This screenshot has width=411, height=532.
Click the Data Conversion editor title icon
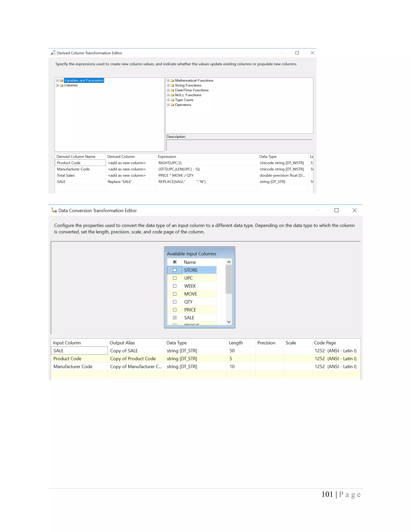pyautogui.click(x=54, y=210)
